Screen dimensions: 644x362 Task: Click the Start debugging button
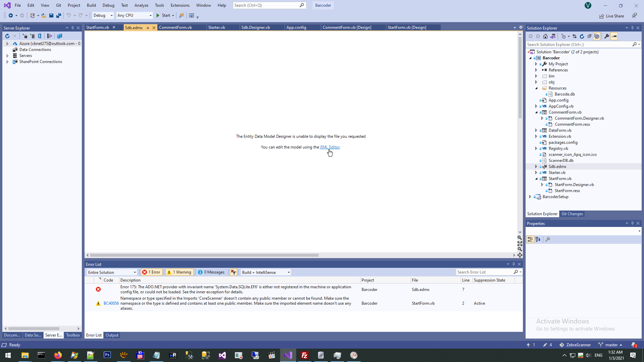[x=163, y=15]
